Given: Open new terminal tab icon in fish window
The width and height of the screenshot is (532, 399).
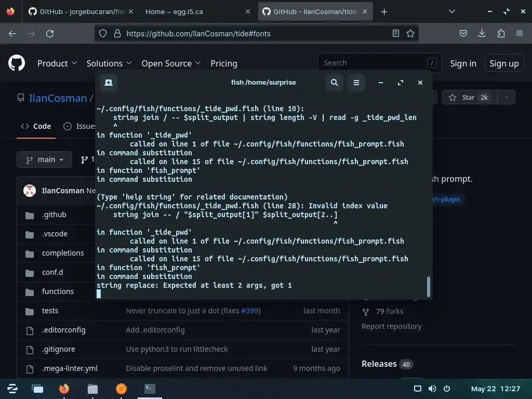Looking at the screenshot, I should point(109,83).
